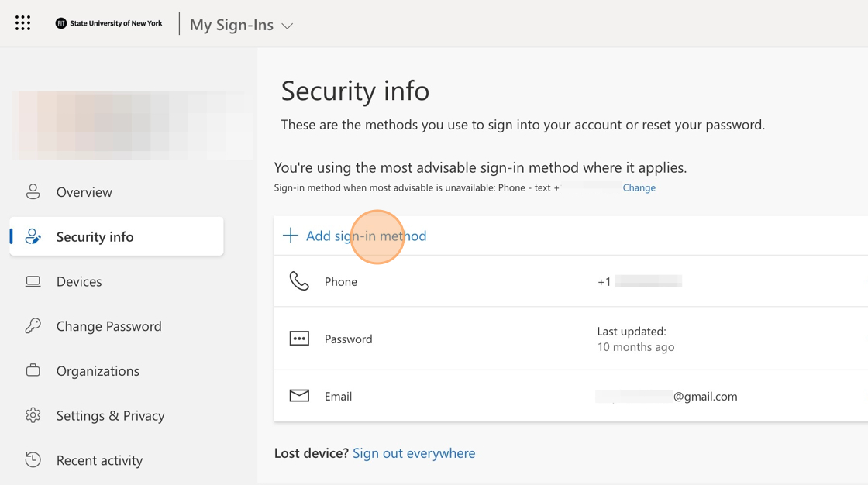This screenshot has width=868, height=485.
Task: Click the Devices laptop icon
Action: (x=33, y=281)
